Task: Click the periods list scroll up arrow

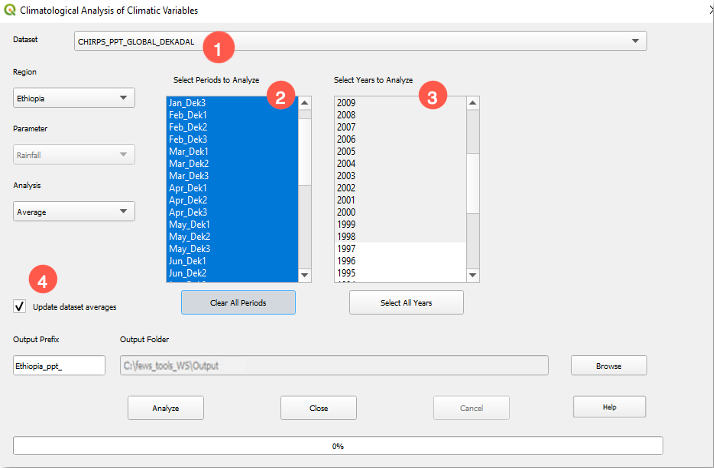Action: pos(306,102)
